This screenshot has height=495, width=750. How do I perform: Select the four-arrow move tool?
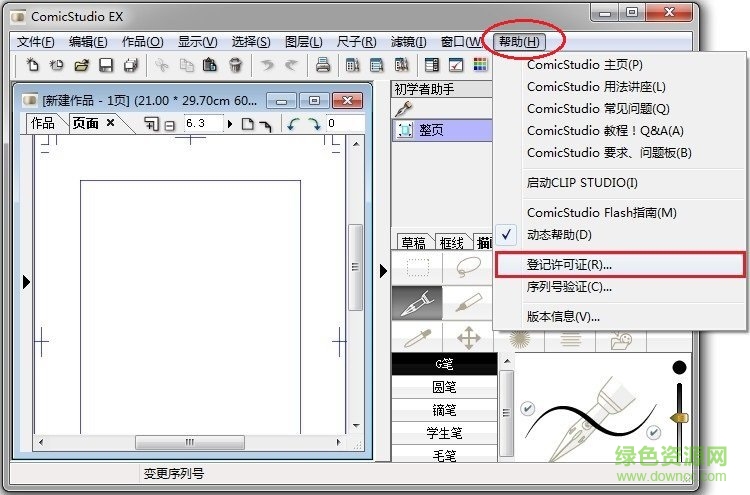pyautogui.click(x=469, y=338)
